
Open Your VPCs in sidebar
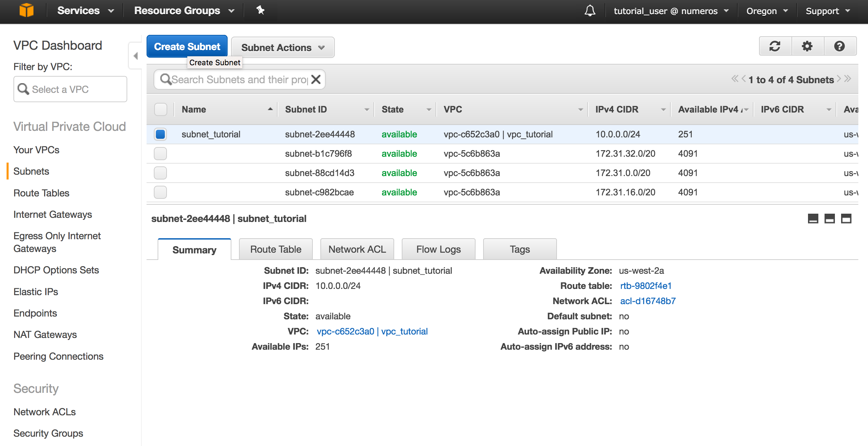[36, 150]
